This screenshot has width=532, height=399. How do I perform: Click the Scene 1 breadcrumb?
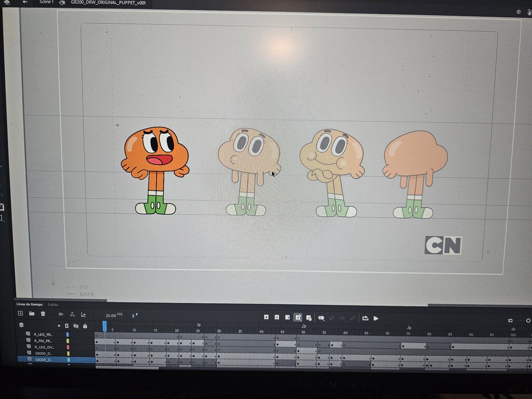(x=46, y=2)
